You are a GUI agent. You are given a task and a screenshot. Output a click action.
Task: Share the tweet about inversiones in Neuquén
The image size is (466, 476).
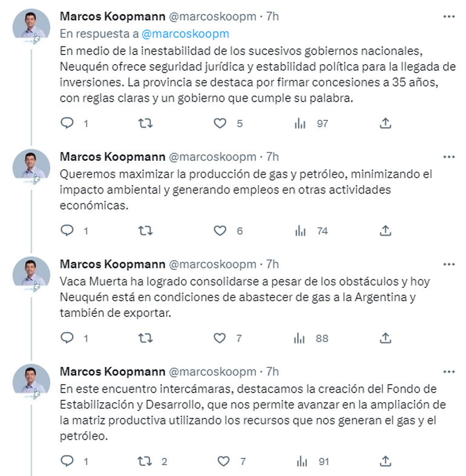386,123
